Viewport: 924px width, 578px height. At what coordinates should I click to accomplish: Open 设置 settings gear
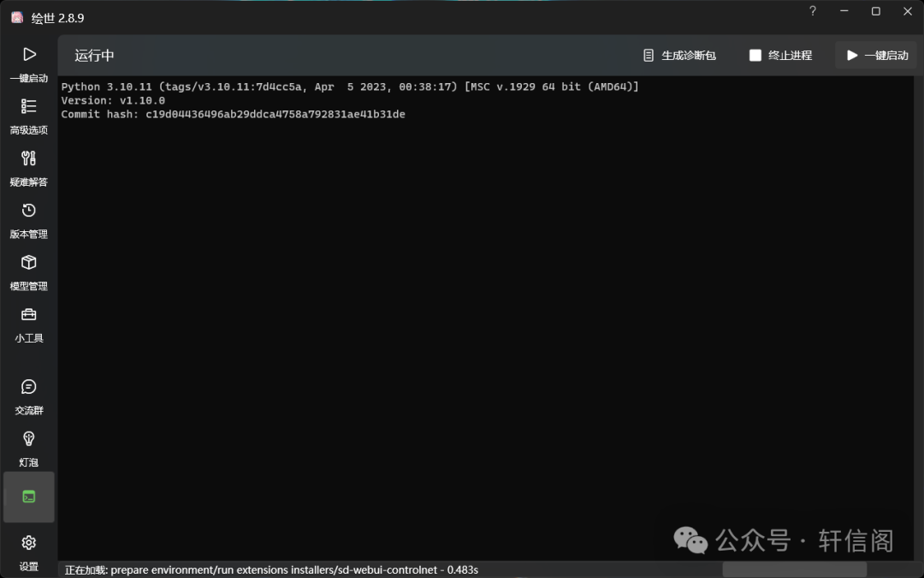pyautogui.click(x=29, y=552)
